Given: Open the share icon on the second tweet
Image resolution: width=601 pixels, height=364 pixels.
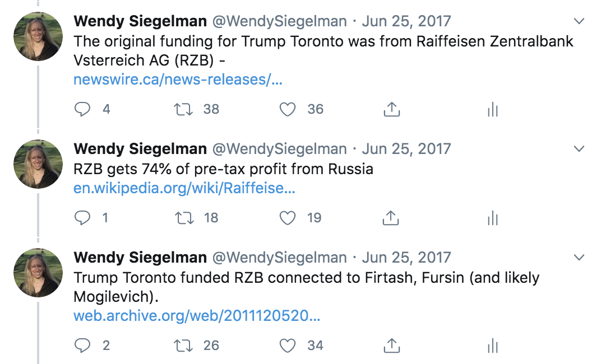Looking at the screenshot, I should tap(391, 218).
